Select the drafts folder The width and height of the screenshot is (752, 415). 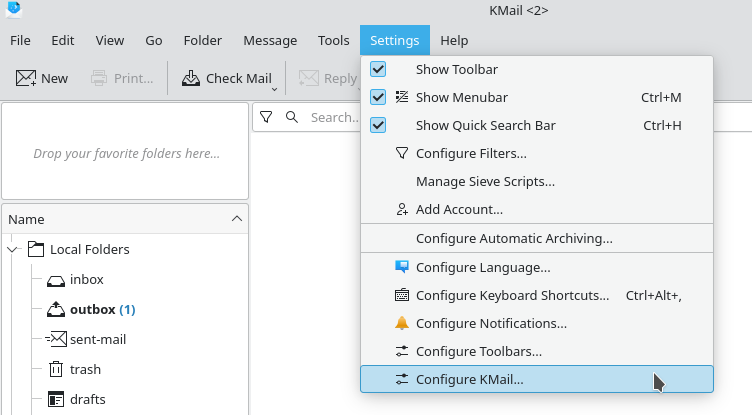[x=87, y=399]
